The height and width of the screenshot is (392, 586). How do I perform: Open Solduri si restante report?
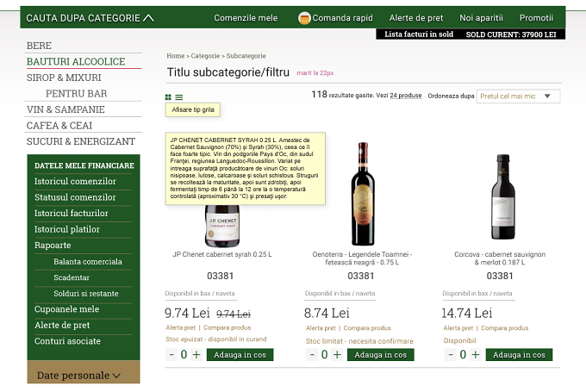click(x=86, y=294)
